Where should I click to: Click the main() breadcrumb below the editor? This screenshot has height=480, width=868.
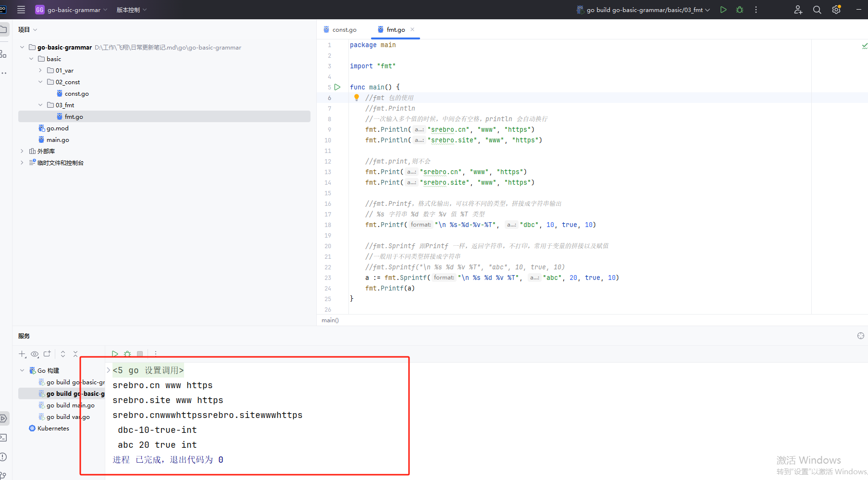(x=330, y=320)
